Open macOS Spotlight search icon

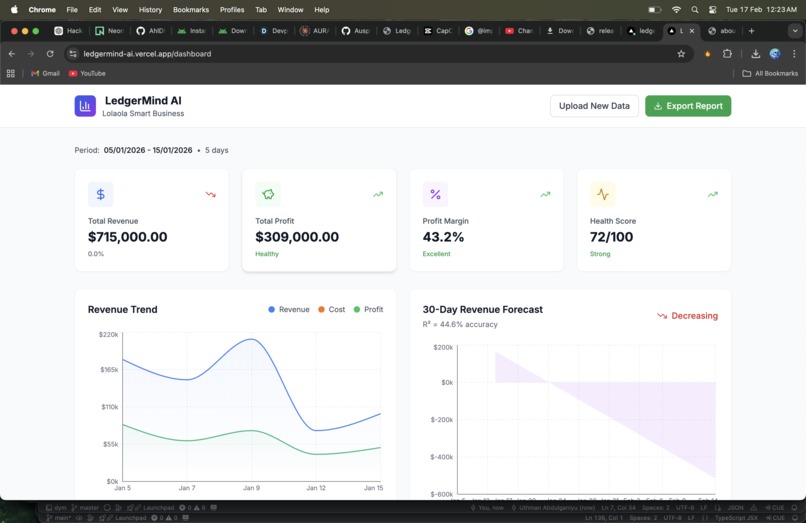click(694, 10)
